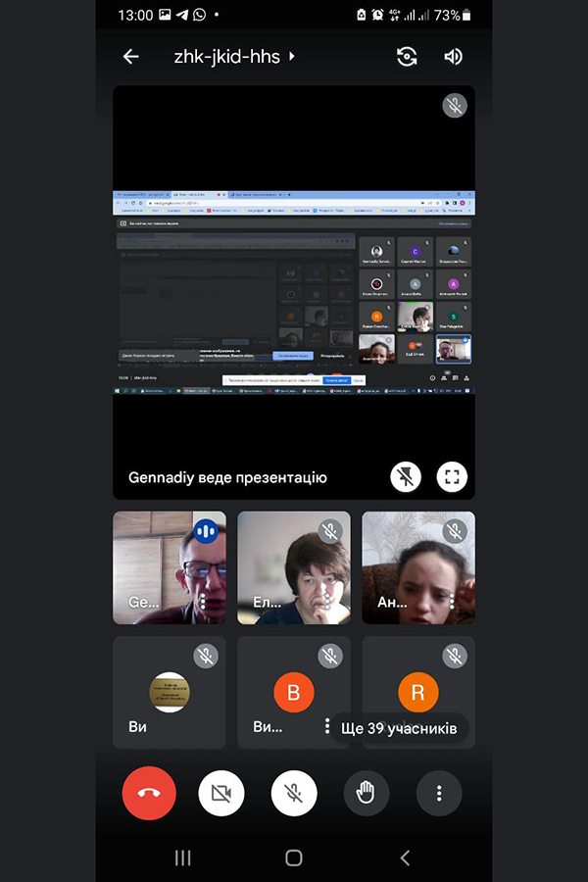Unmute your microphone
This screenshot has height=882, width=588.
tap(294, 793)
